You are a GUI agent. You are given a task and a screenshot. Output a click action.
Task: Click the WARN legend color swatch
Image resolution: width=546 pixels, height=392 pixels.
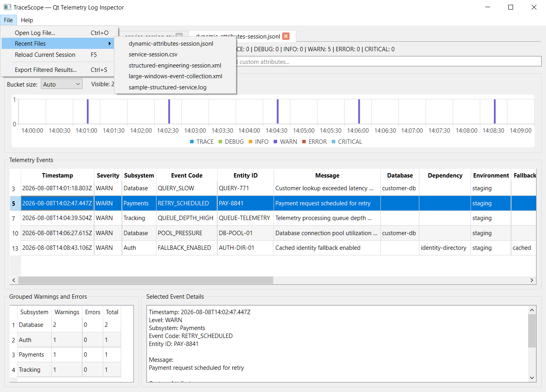275,142
